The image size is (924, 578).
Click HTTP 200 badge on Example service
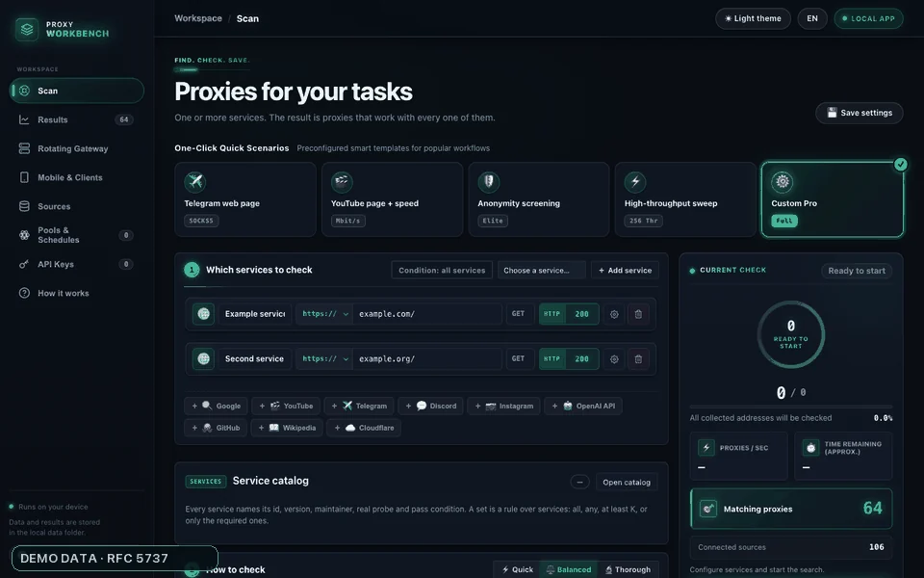(569, 314)
